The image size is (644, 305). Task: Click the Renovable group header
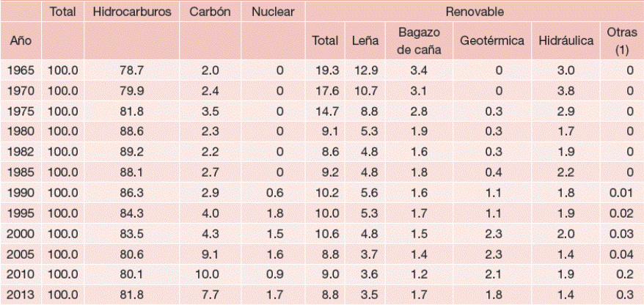pos(472,12)
